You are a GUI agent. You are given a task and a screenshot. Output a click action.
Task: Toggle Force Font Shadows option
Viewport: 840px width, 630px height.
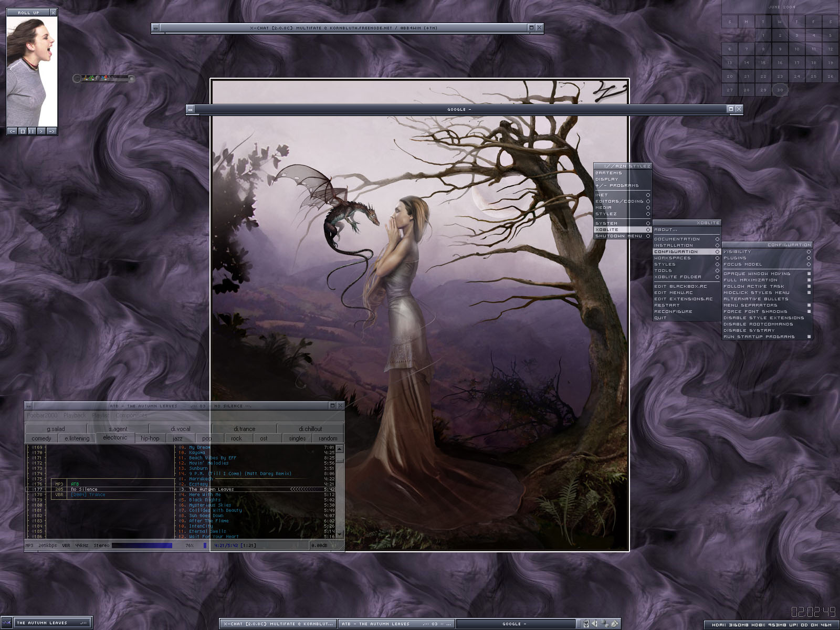pyautogui.click(x=767, y=311)
